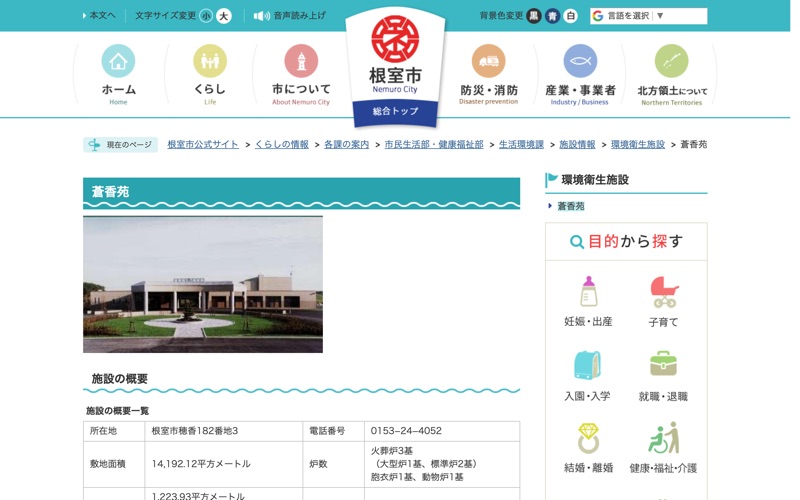Click the 蒼香苑 page title banner
Image resolution: width=800 pixels, height=500 pixels.
click(301, 192)
